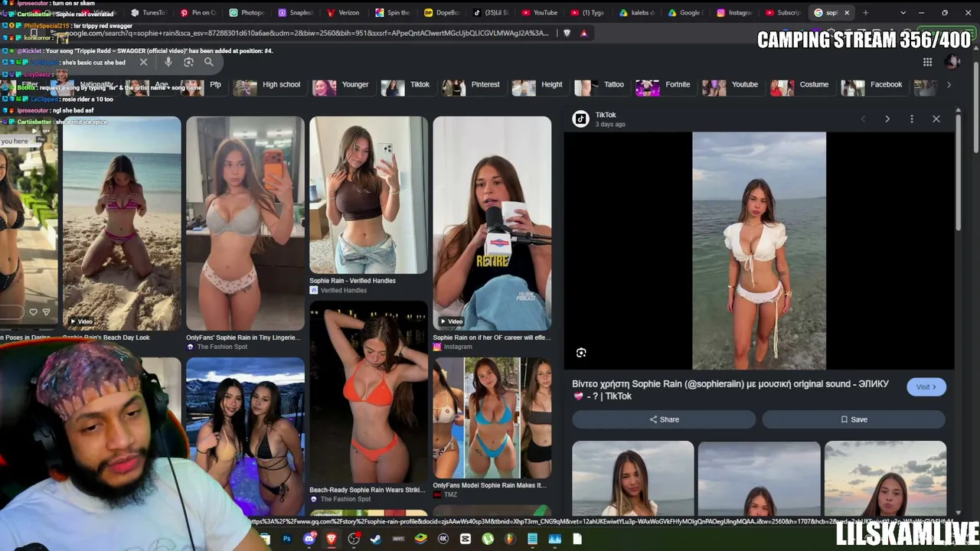Open the TMZ OnlyFans Model Sophie Rain result
The image size is (980, 551).
point(492,418)
